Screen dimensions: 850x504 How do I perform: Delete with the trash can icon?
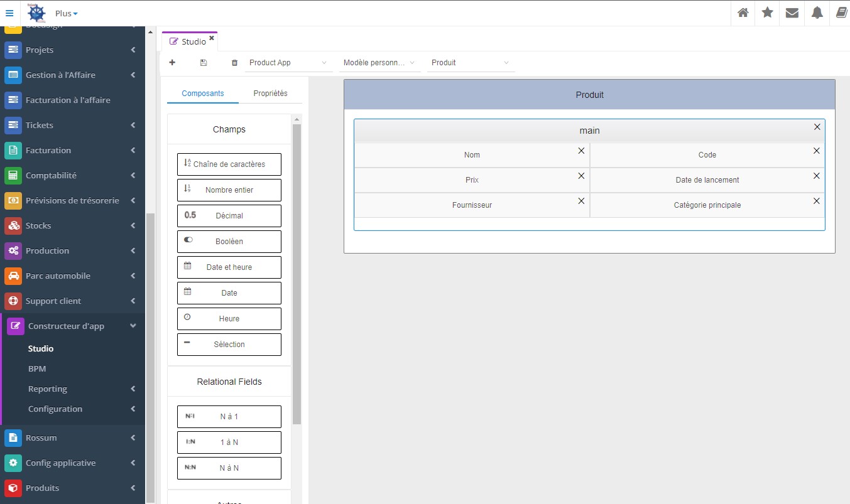click(x=235, y=63)
